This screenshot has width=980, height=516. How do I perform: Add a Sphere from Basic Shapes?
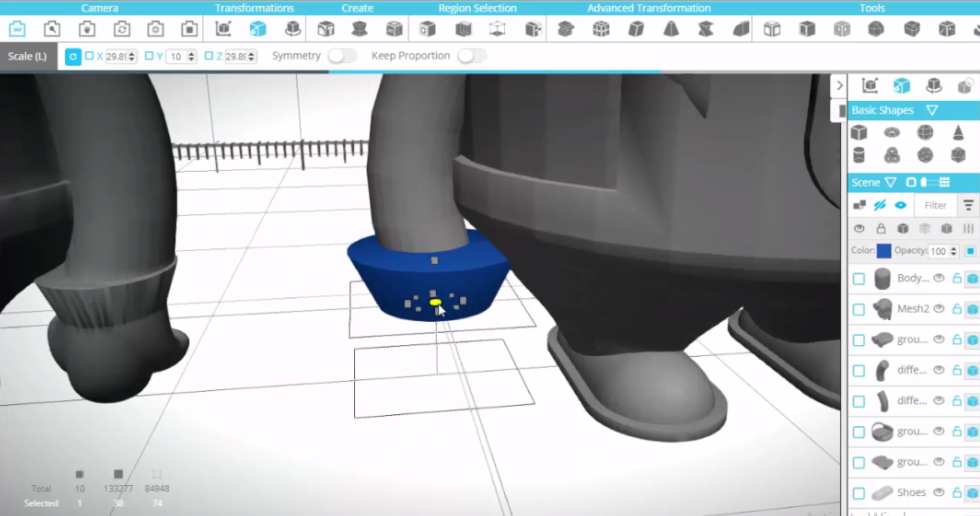point(925,132)
